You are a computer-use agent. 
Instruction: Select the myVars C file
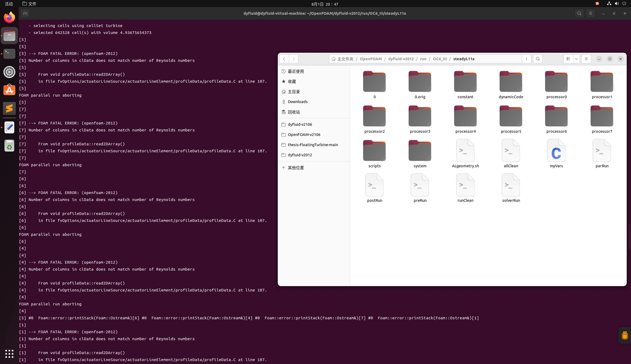click(556, 154)
